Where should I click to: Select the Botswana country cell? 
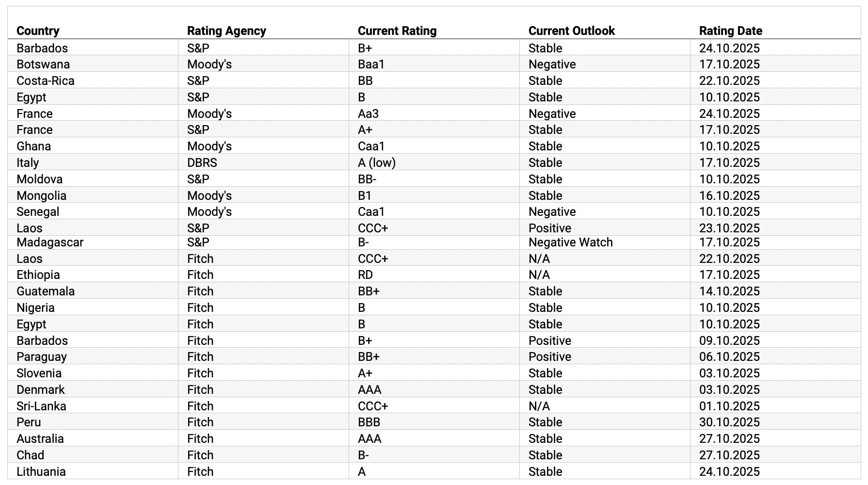[x=43, y=65]
